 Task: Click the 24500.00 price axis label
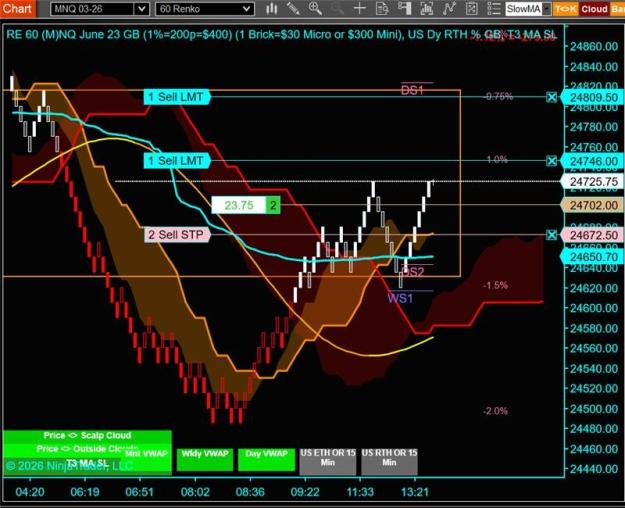click(594, 409)
